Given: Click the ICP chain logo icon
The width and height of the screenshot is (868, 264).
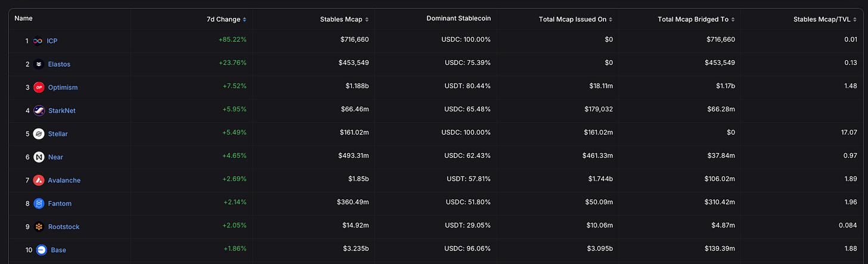Looking at the screenshot, I should [39, 41].
